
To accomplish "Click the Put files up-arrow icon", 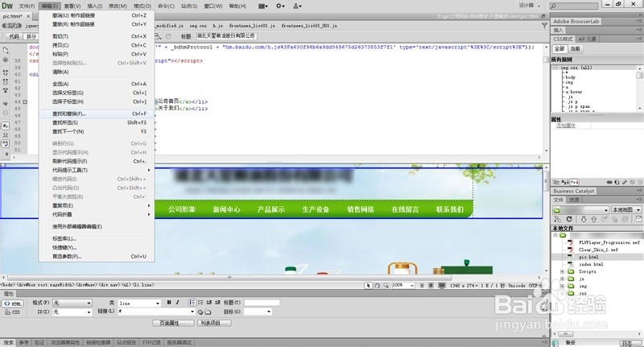I will tap(593, 219).
